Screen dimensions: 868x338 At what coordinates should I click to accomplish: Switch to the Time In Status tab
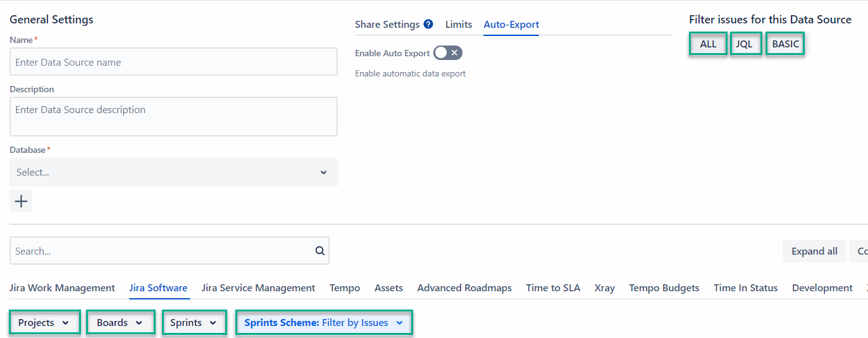click(x=746, y=288)
